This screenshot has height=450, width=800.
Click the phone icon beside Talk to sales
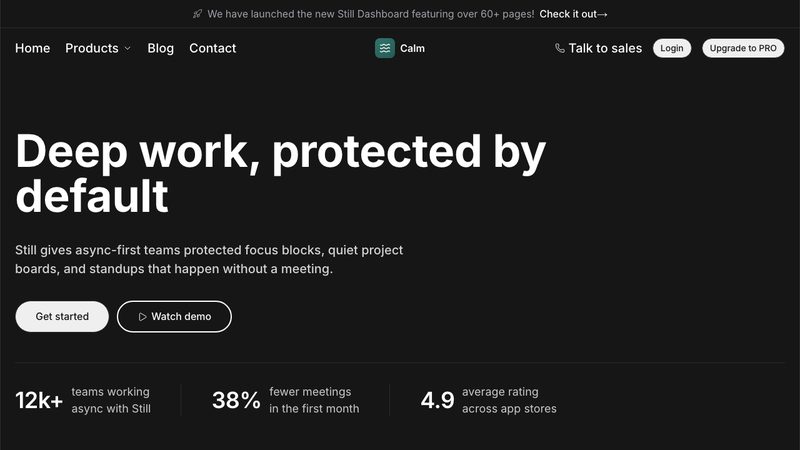[560, 48]
